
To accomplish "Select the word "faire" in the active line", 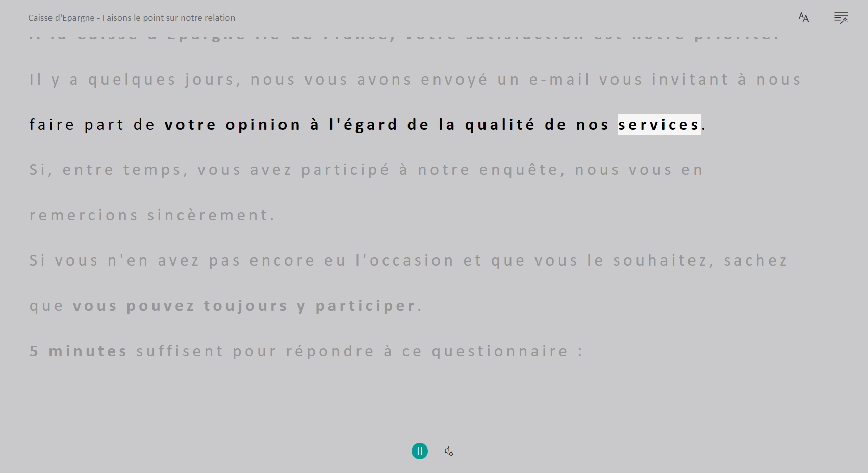I will (52, 125).
